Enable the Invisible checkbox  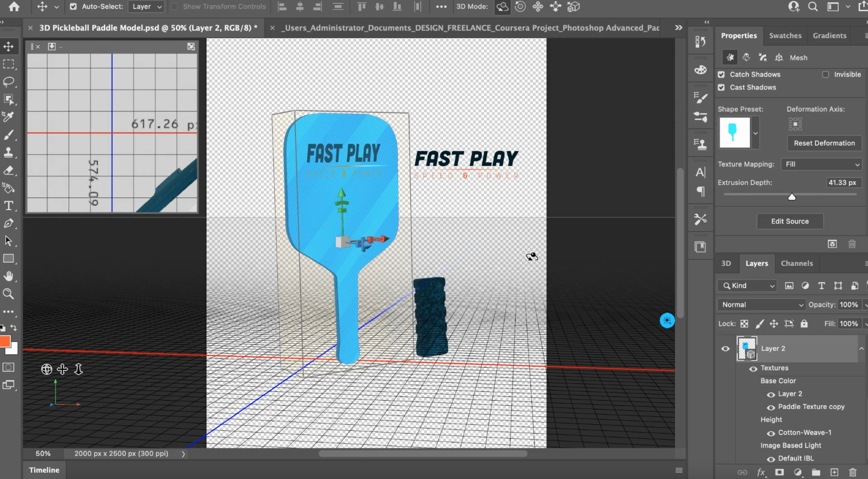[825, 75]
